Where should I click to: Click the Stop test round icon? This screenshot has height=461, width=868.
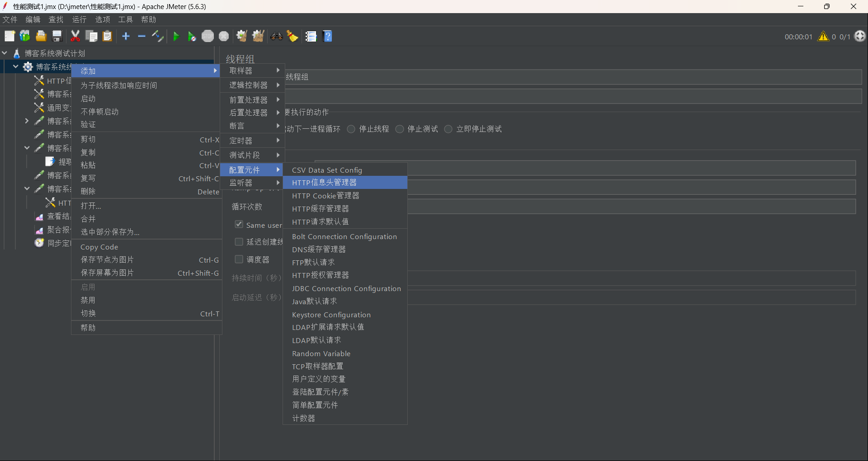(x=208, y=36)
